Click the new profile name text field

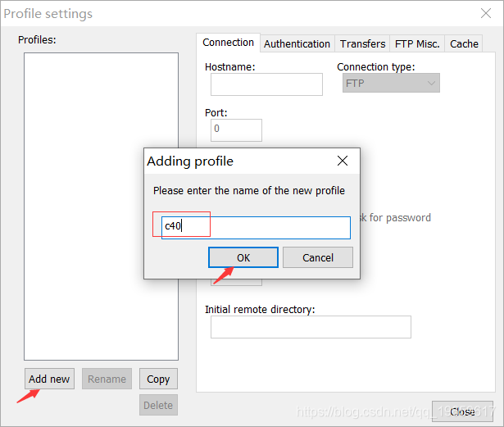(x=256, y=228)
